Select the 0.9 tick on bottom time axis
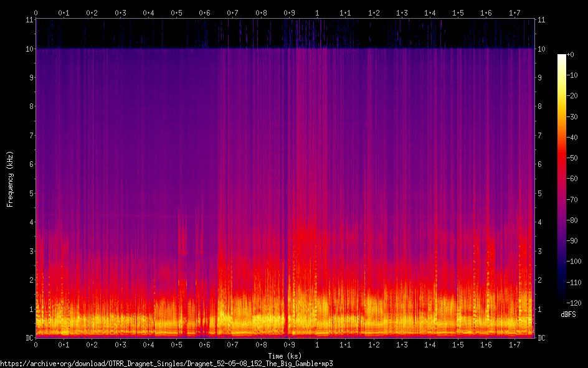 [289, 344]
